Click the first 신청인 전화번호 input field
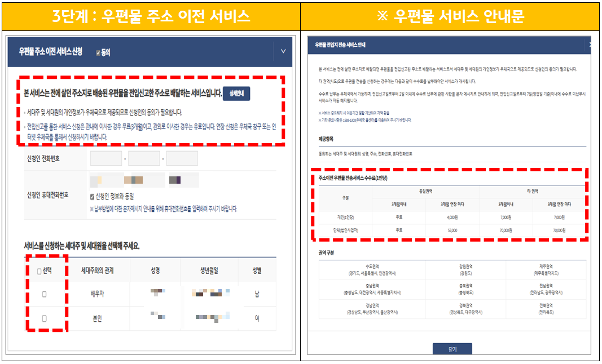Image resolution: width=602 pixels, height=364 pixels. (x=105, y=158)
